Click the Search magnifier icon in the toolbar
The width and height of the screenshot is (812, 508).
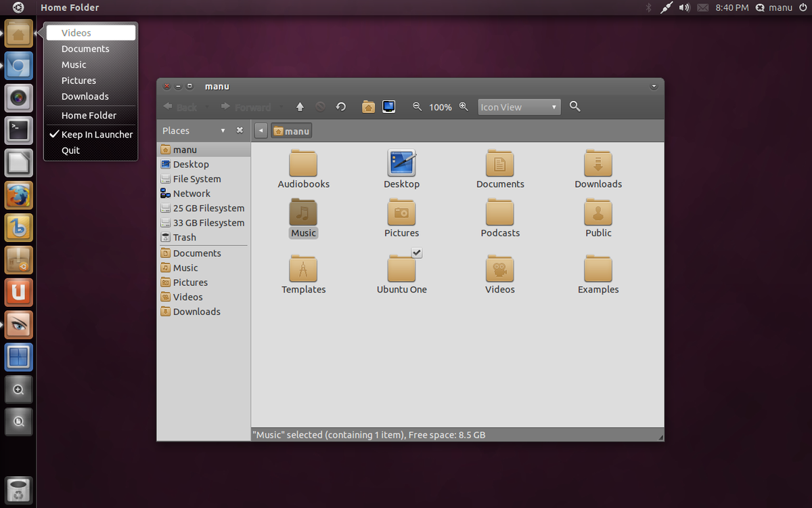pos(574,106)
